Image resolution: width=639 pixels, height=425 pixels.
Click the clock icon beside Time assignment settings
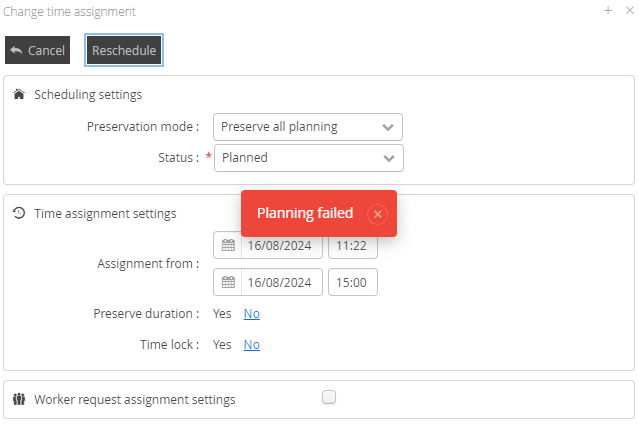pos(19,213)
